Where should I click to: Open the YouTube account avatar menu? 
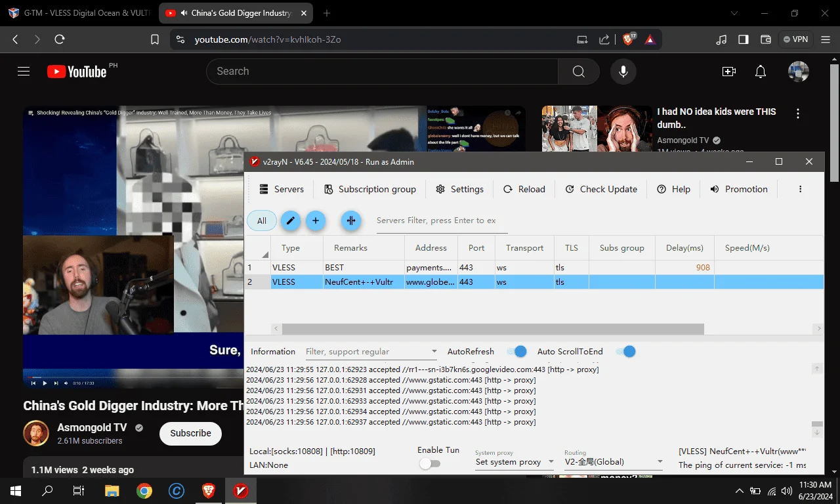[x=798, y=72]
